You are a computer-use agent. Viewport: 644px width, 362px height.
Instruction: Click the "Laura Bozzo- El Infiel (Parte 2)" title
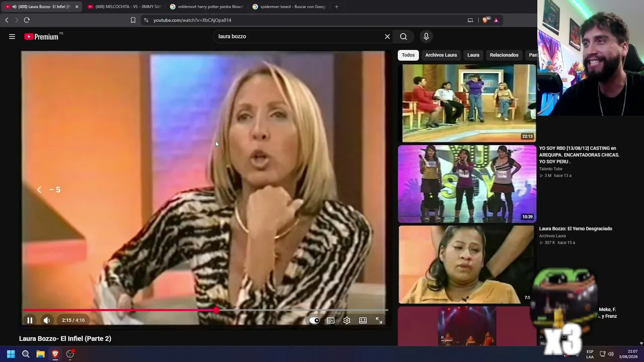pos(65,339)
